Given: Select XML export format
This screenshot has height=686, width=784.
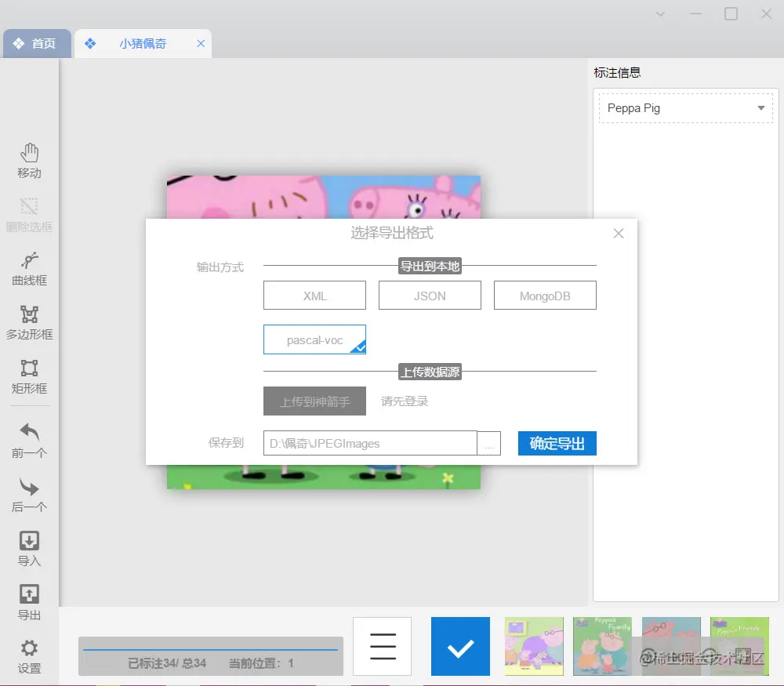Looking at the screenshot, I should pyautogui.click(x=314, y=296).
